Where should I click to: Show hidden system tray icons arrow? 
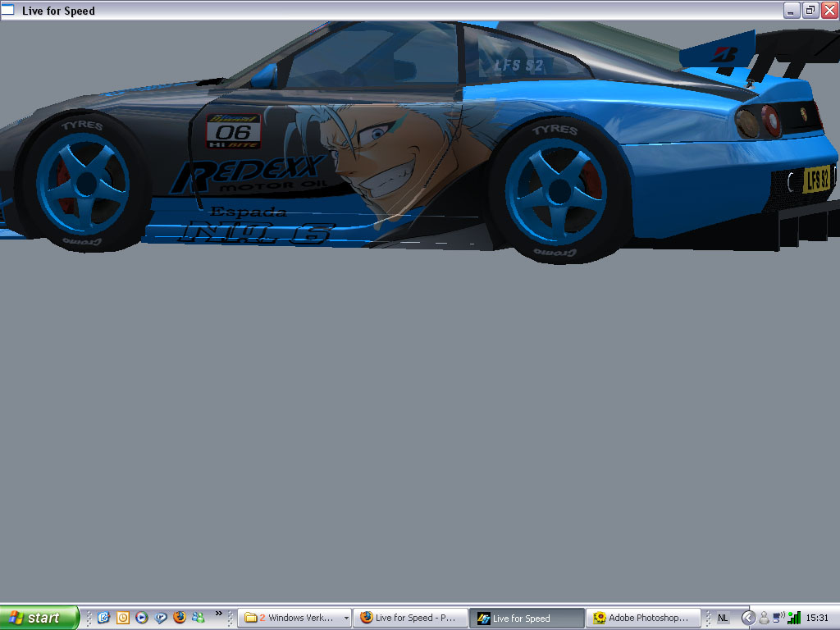point(748,619)
